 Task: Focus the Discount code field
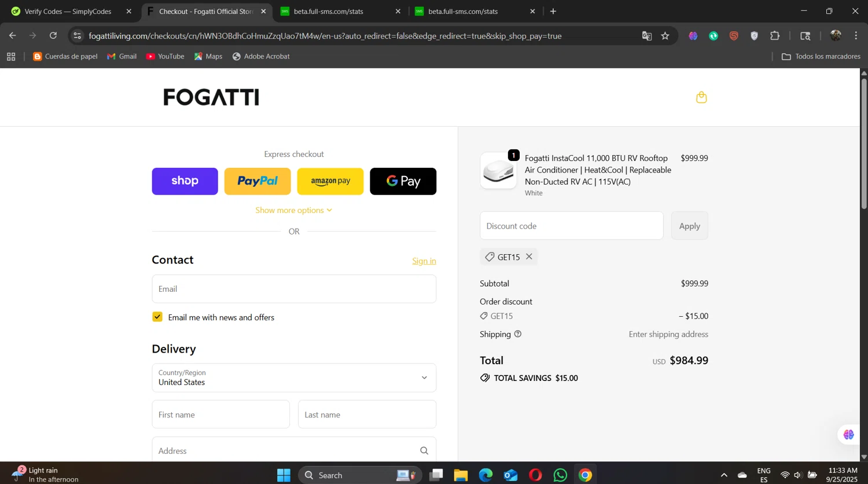pos(572,226)
